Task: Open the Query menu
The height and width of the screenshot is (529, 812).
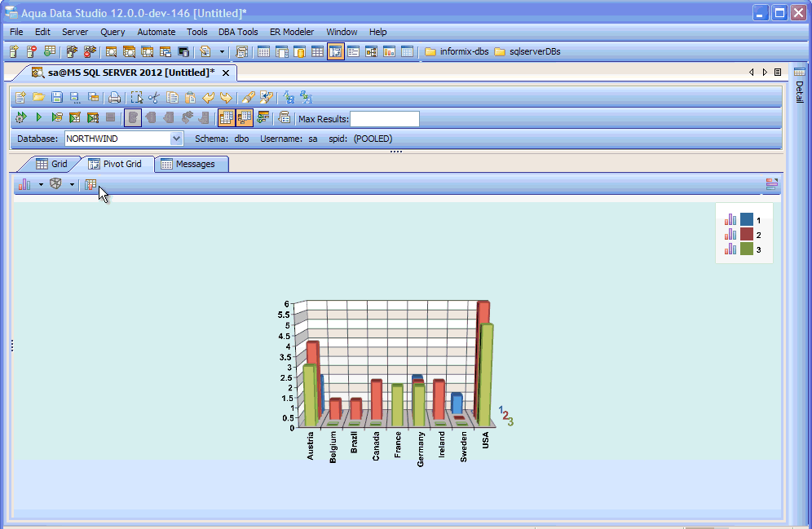Action: coord(113,32)
